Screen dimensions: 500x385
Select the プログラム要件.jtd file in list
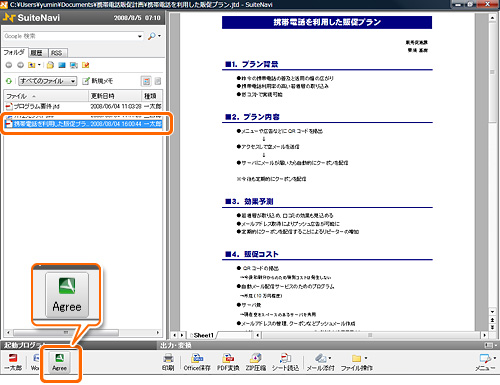[x=83, y=106]
